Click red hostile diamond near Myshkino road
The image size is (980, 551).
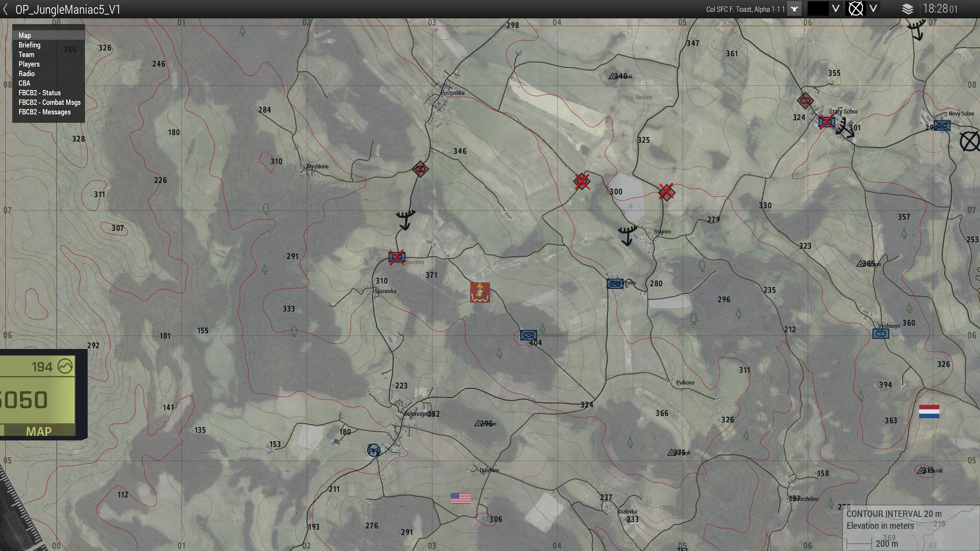coord(420,169)
